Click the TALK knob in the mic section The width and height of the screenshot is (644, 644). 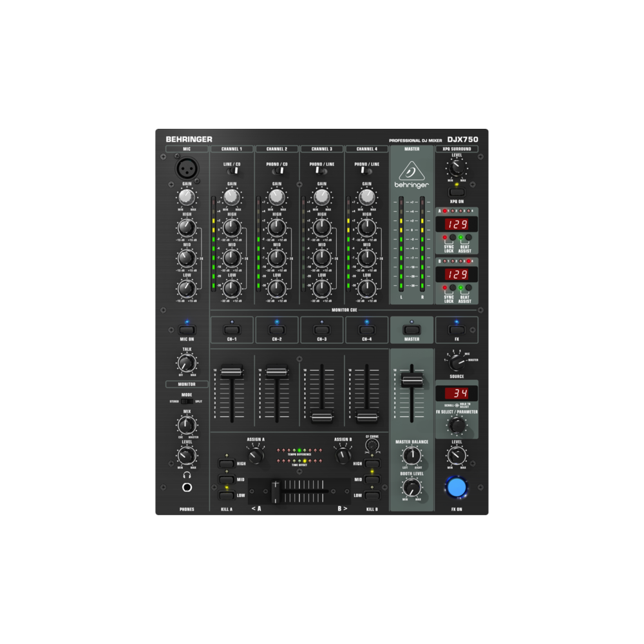187,363
